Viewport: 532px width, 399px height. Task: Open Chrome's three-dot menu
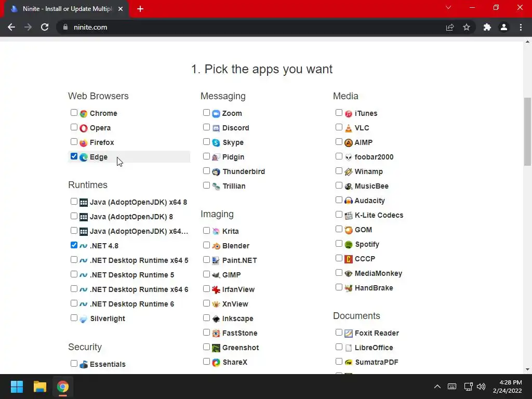click(521, 27)
